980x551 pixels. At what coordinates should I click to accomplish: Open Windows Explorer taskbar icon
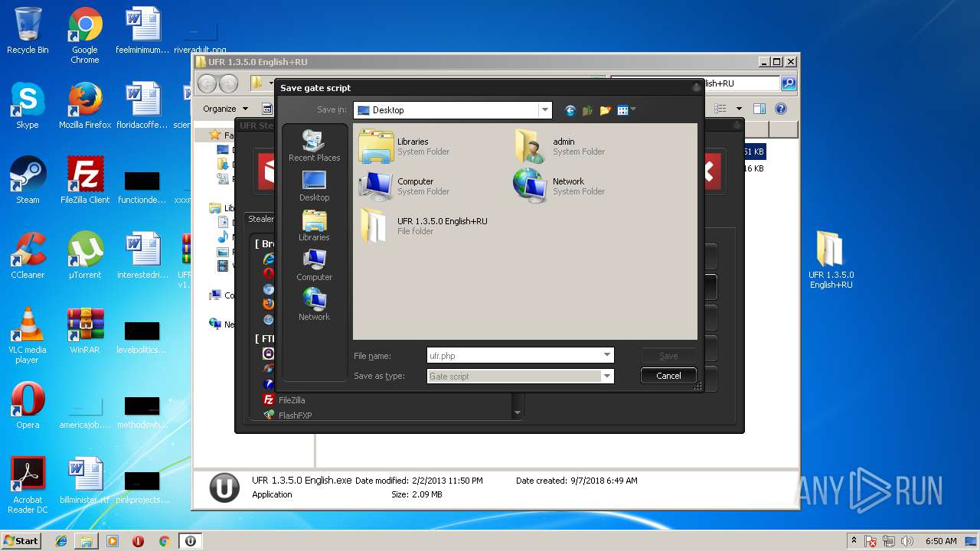tap(87, 541)
